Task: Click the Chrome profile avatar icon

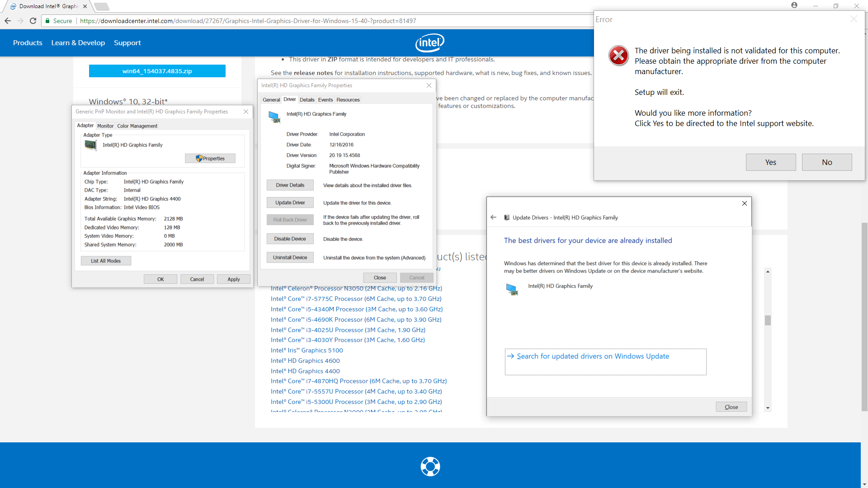Action: (x=794, y=5)
